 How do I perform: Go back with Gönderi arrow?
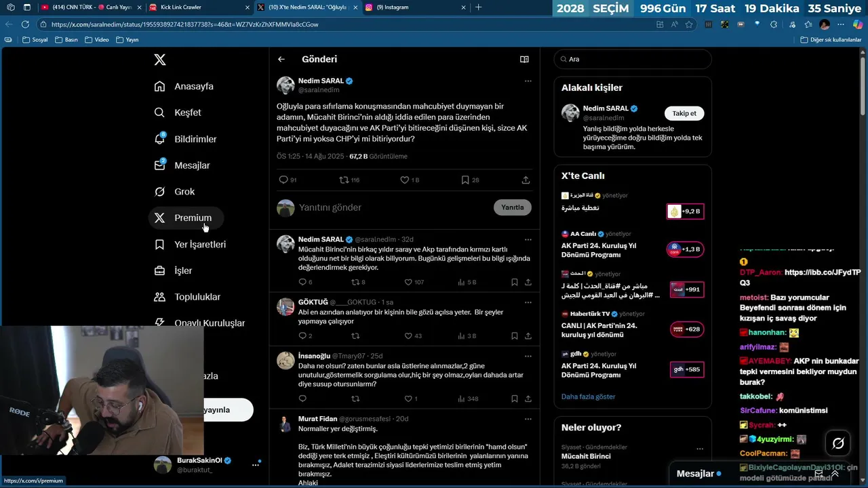[x=281, y=59]
